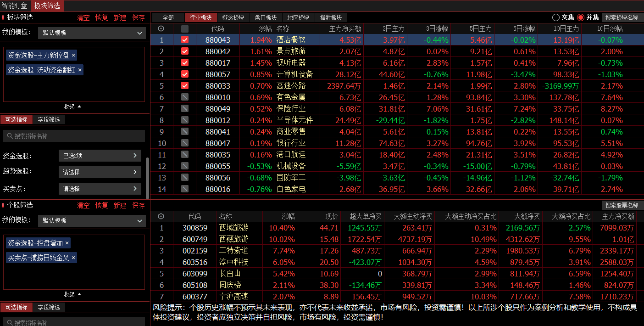The height and width of the screenshot is (326, 644).
Task: Remove 资金选股-控盘增加 filter tag
Action: (67, 243)
